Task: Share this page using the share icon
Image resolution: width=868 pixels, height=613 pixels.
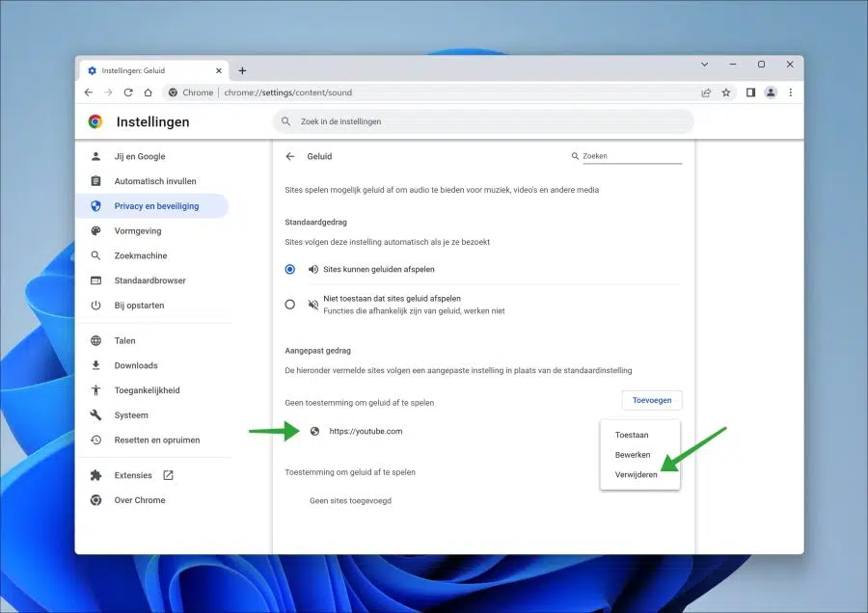Action: [706, 93]
